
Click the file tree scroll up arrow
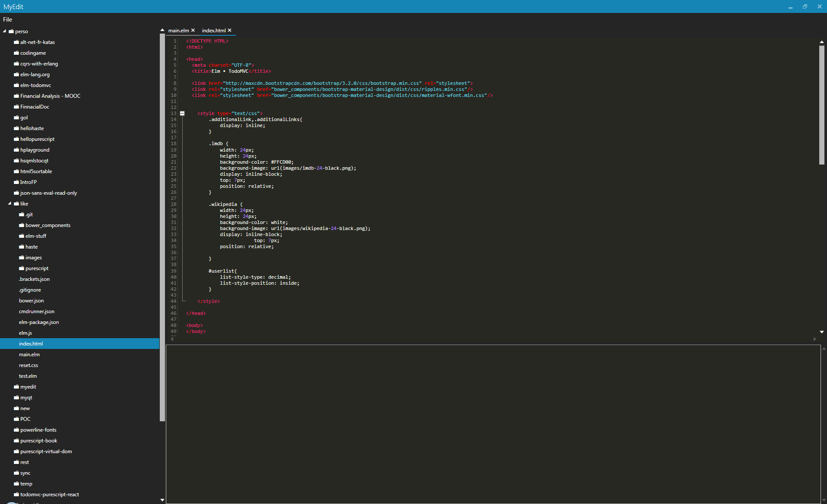(162, 30)
